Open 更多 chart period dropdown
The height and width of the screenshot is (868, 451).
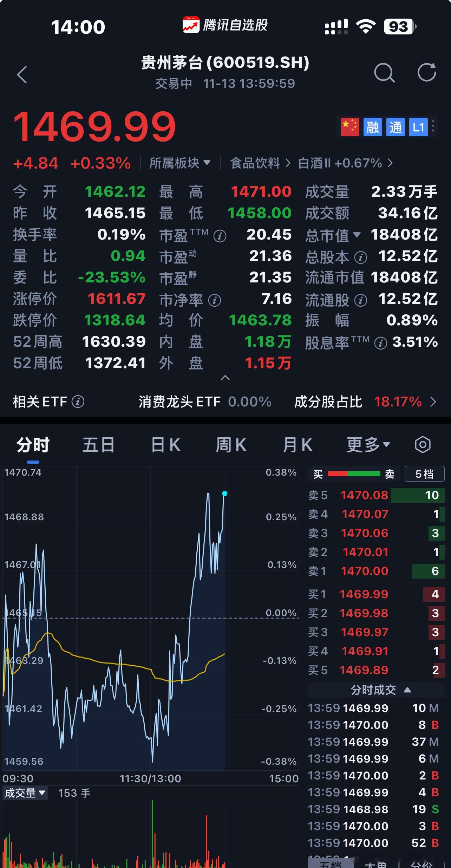point(368,445)
